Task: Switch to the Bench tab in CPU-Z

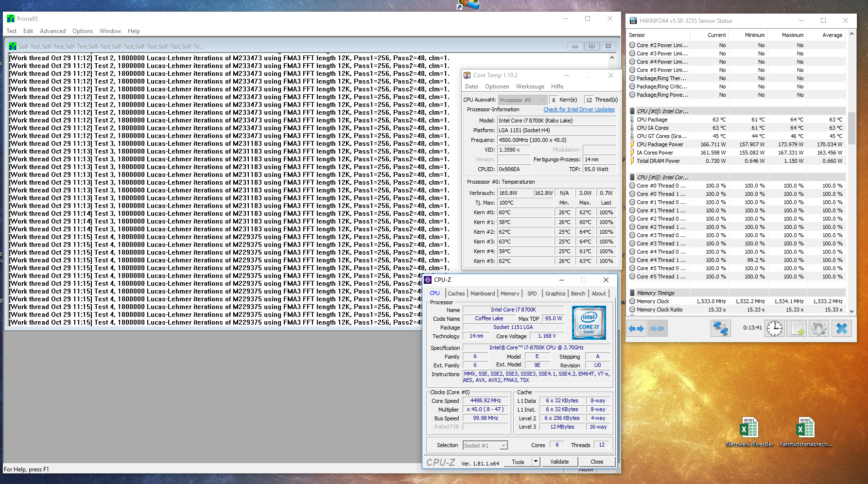Action: [578, 294]
